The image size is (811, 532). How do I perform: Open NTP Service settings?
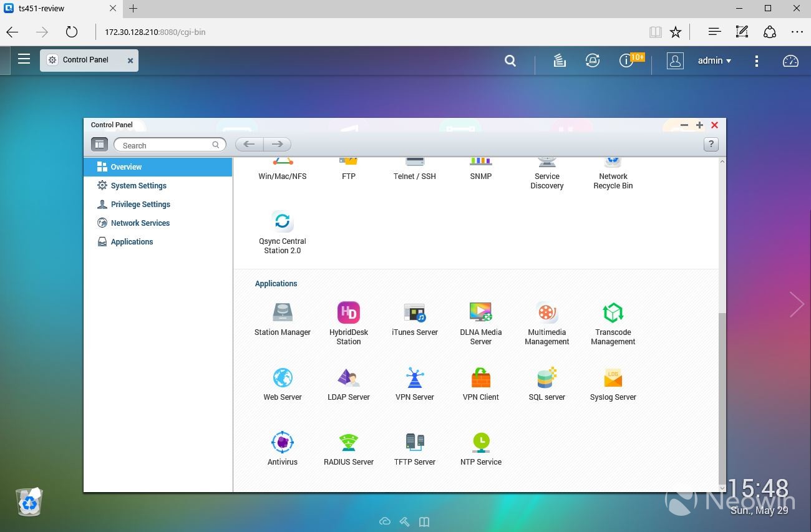point(480,449)
